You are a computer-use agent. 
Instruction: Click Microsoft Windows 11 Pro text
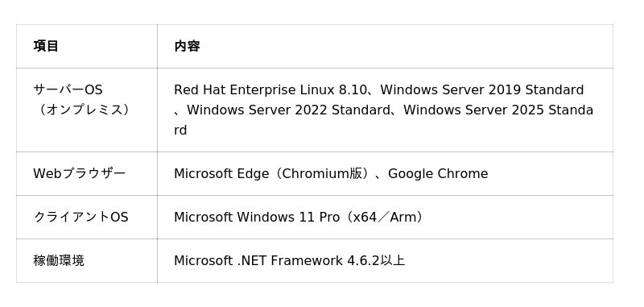pyautogui.click(x=257, y=217)
